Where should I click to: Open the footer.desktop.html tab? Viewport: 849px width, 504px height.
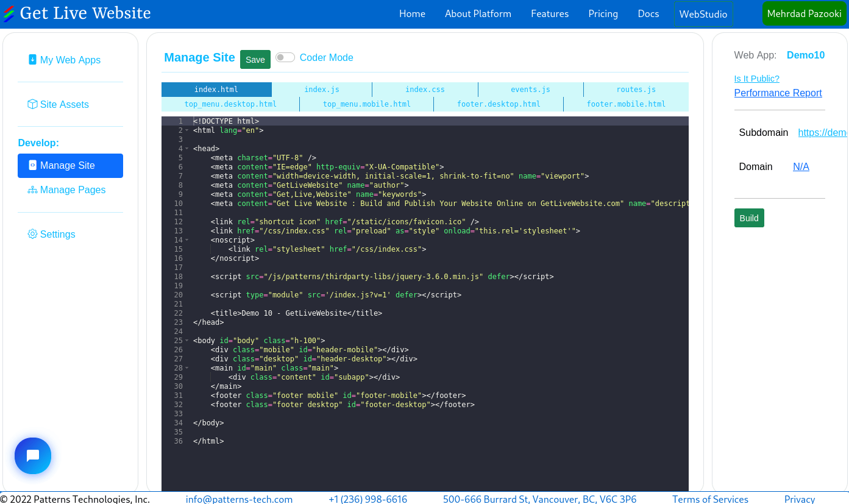click(499, 104)
